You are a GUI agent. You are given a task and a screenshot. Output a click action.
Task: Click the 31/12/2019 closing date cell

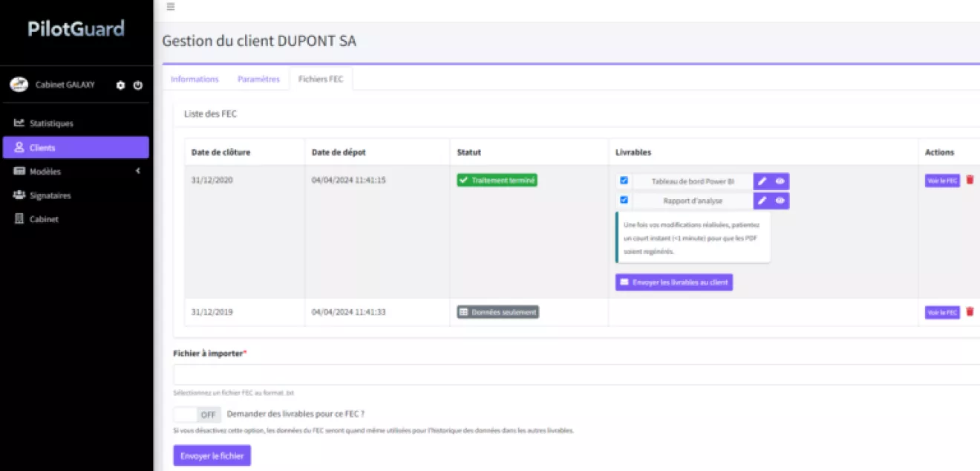[212, 312]
